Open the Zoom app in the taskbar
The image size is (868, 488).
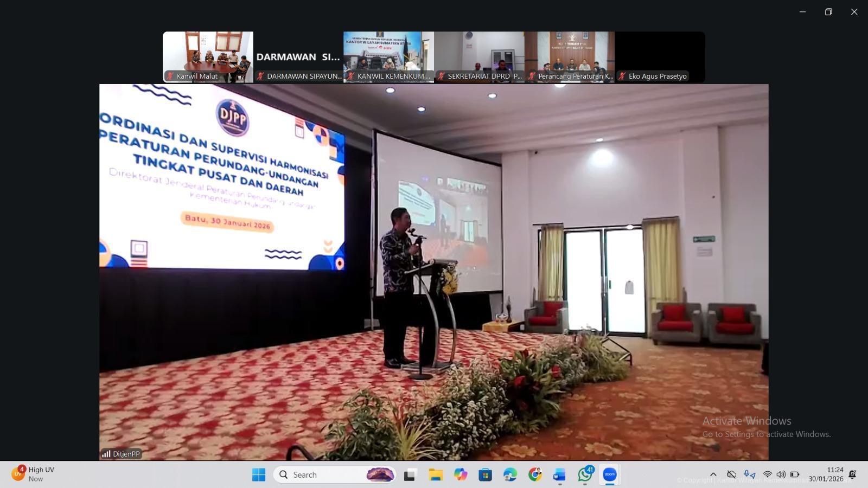click(x=610, y=474)
